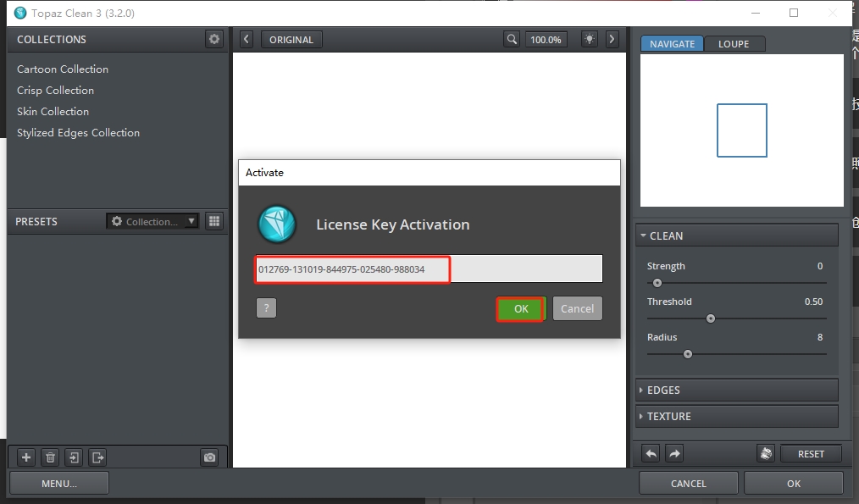Open the Collections settings gear

click(x=214, y=39)
